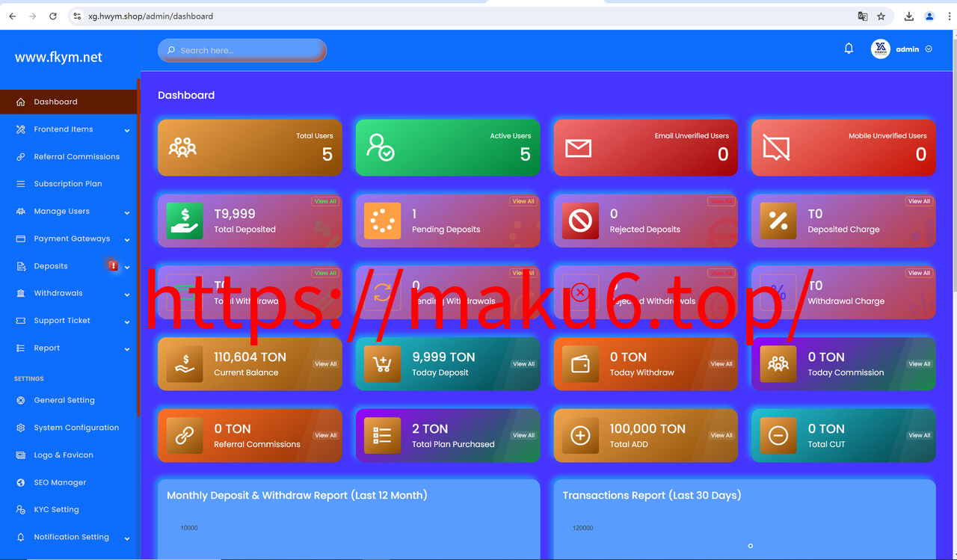Click the translate page icon

[x=863, y=16]
